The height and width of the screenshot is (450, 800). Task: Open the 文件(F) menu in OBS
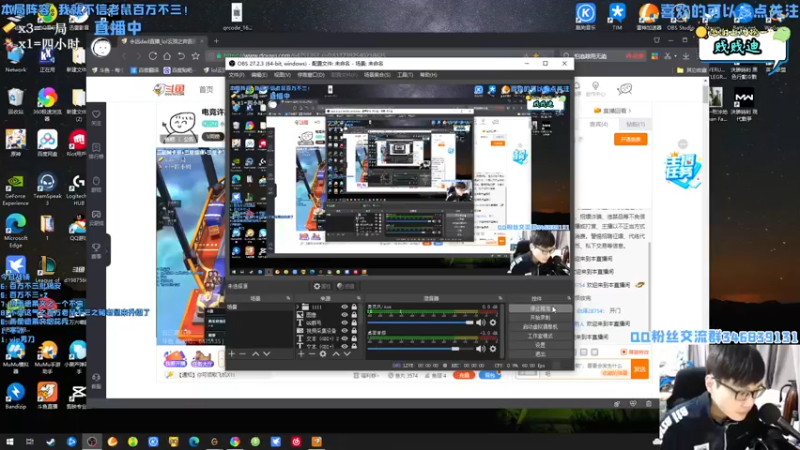click(236, 75)
